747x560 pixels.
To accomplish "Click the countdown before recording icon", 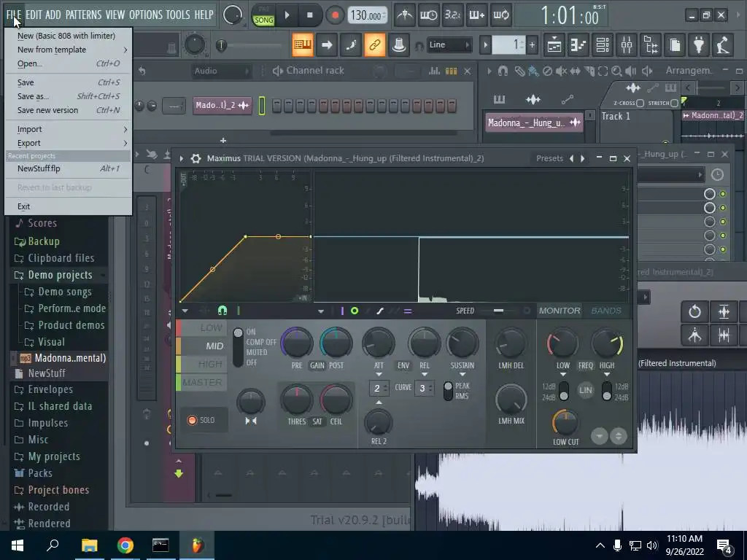I will 452,15.
